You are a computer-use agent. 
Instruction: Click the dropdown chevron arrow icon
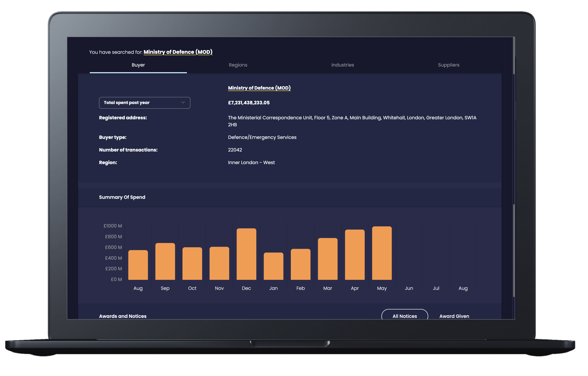point(183,102)
